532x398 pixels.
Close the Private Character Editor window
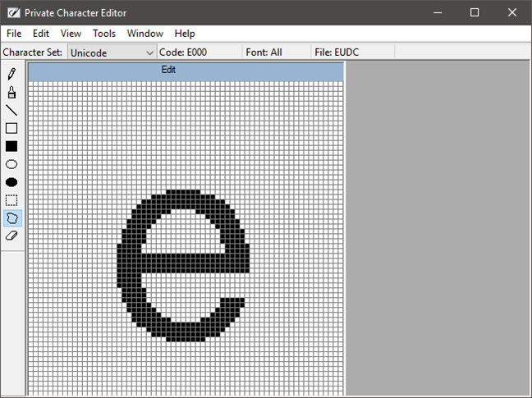click(512, 13)
